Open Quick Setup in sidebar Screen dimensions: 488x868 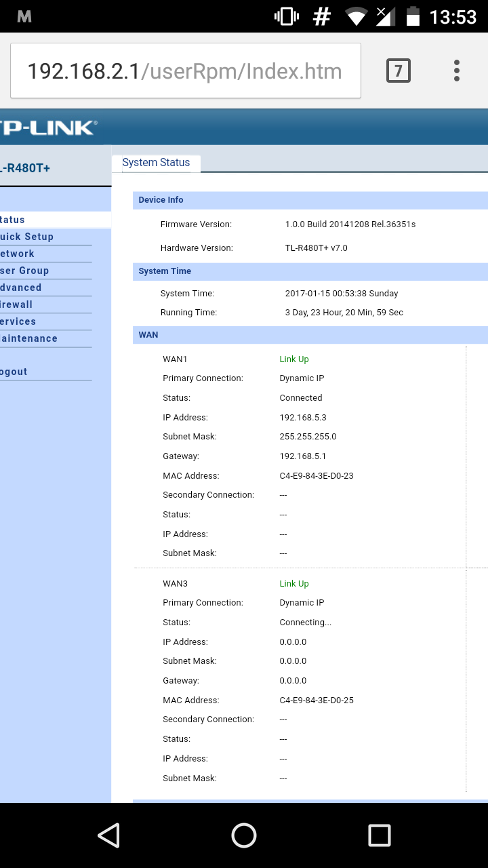pyautogui.click(x=26, y=237)
